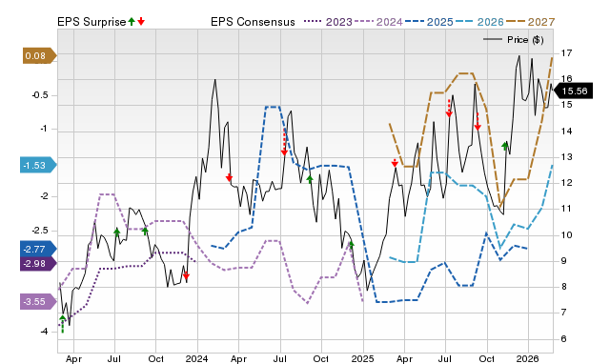Click the 2025 x-axis label
This screenshot has height=364, width=610.
pos(362,358)
